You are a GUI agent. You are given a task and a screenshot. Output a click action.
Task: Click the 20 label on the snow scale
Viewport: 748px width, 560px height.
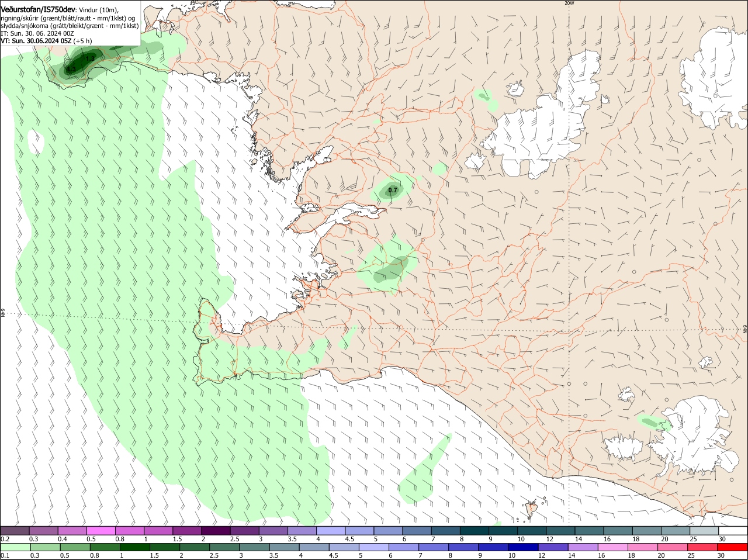click(665, 539)
